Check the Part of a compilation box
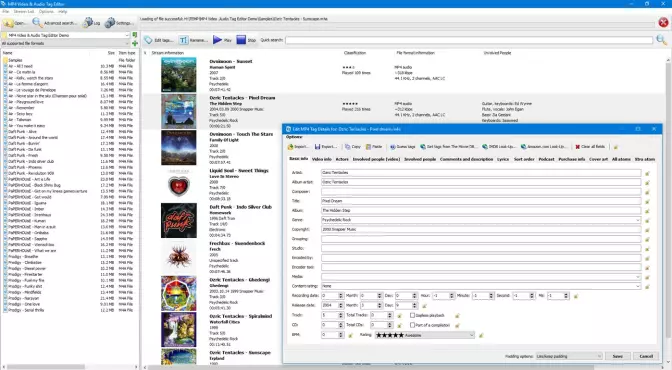The height and width of the screenshot is (370, 672). (x=412, y=325)
